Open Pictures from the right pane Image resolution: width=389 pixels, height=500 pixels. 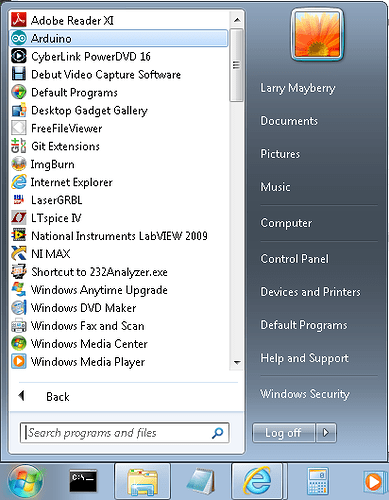[280, 154]
